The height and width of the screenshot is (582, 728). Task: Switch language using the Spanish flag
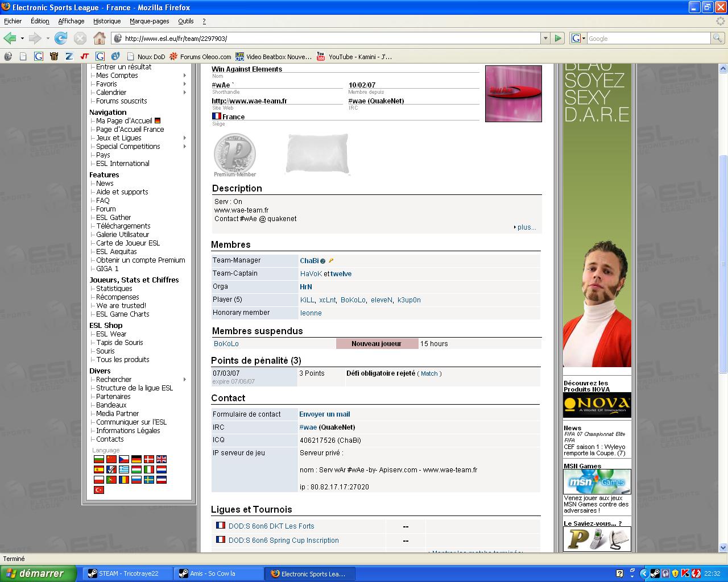click(99, 469)
